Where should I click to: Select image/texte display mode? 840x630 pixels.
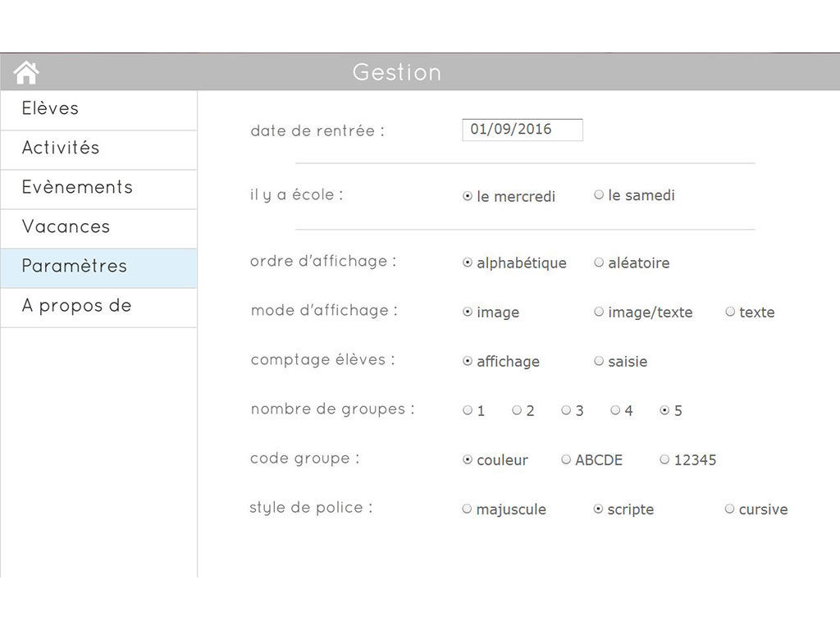(600, 312)
